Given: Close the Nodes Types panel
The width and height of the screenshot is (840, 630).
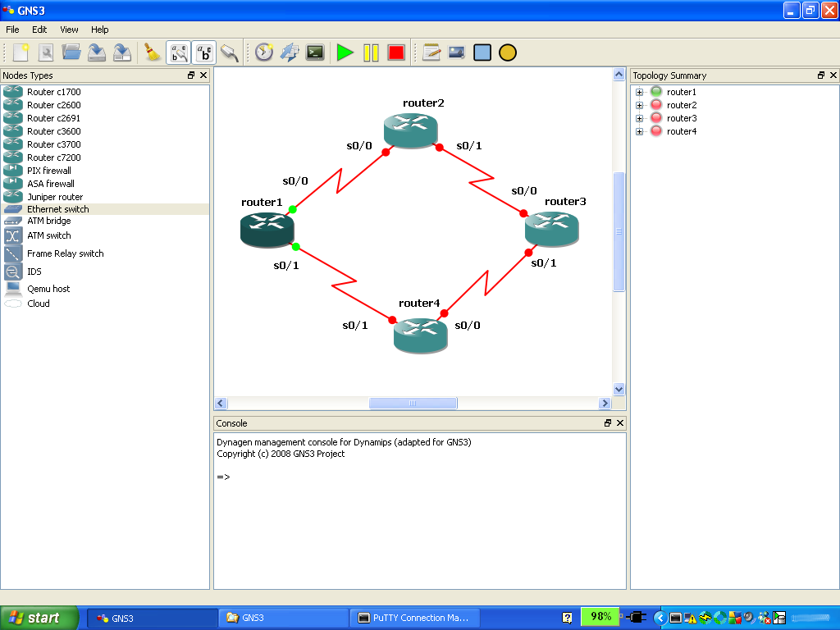Looking at the screenshot, I should point(203,75).
